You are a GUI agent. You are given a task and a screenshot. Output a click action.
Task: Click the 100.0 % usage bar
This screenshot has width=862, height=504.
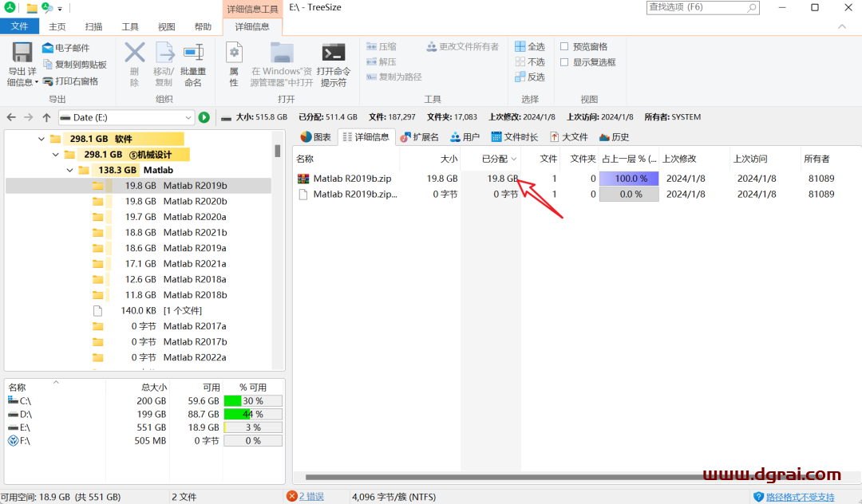629,179
